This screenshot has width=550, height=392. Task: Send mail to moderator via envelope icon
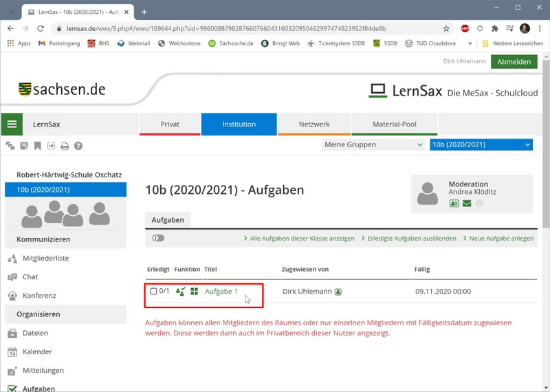pyautogui.click(x=467, y=204)
